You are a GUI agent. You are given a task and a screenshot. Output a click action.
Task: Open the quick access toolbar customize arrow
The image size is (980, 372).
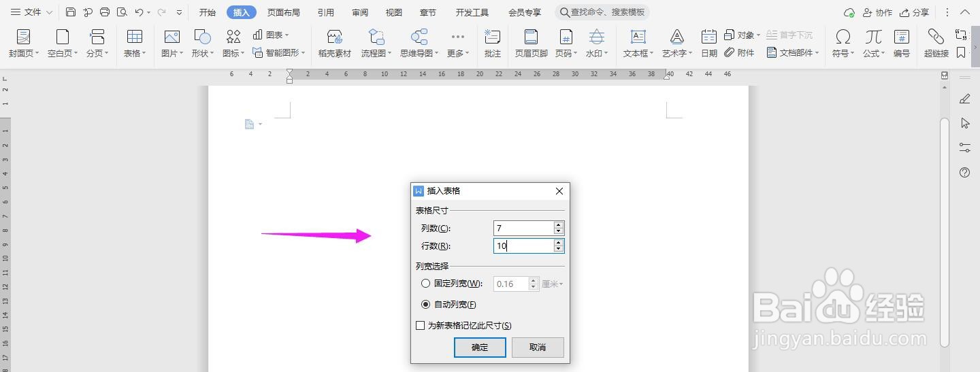tap(179, 12)
